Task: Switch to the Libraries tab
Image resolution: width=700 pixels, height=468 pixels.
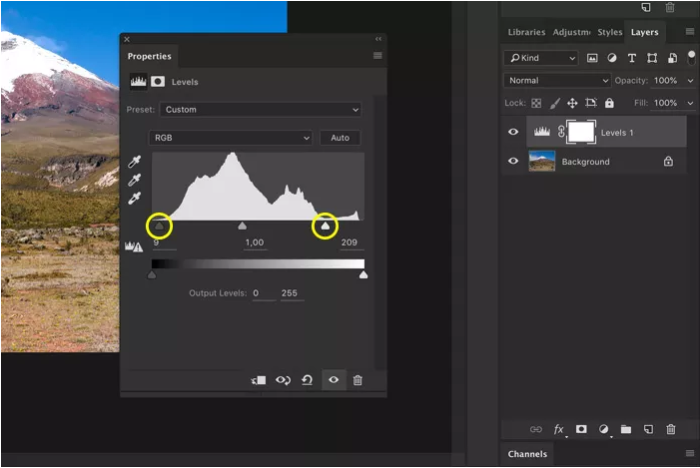Action: tap(526, 32)
